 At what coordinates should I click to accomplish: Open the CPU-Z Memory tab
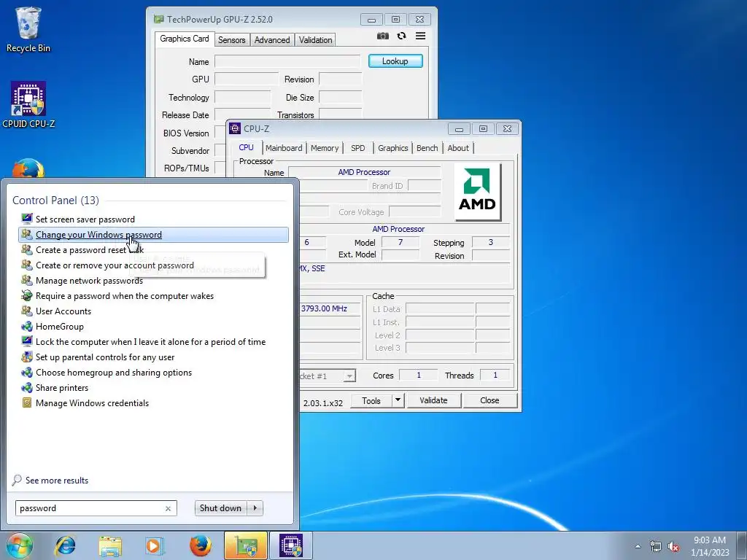(x=325, y=148)
